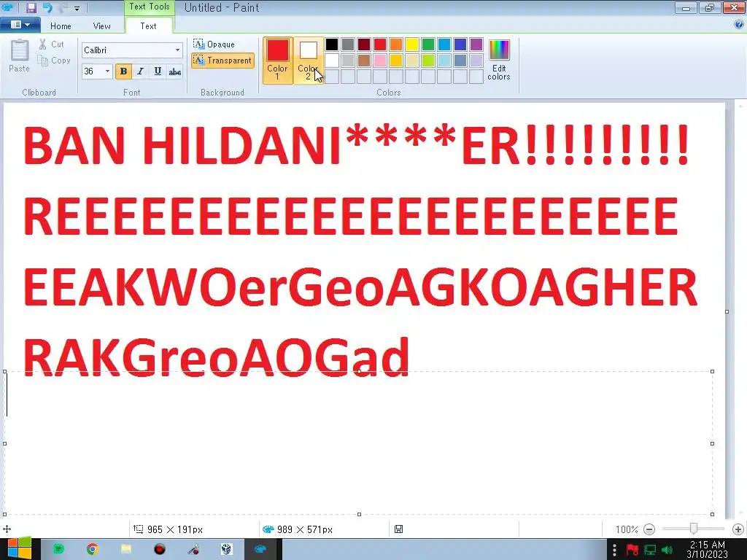747x560 pixels.
Task: Pick the white swatch in second row
Action: [332, 61]
